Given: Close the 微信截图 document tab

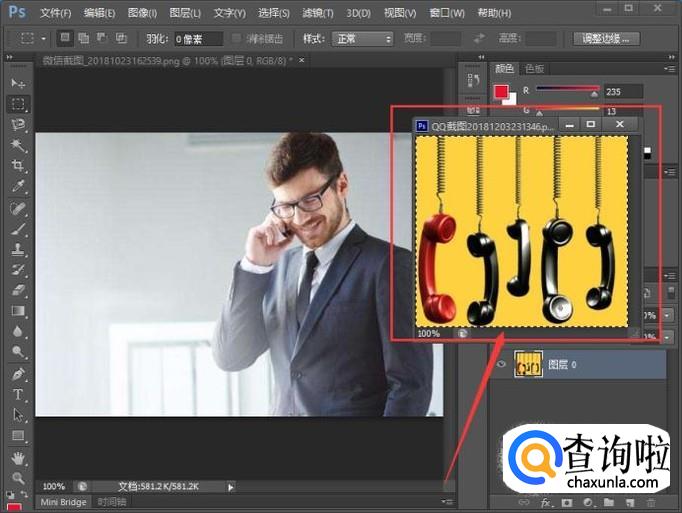Looking at the screenshot, I should coord(301,60).
